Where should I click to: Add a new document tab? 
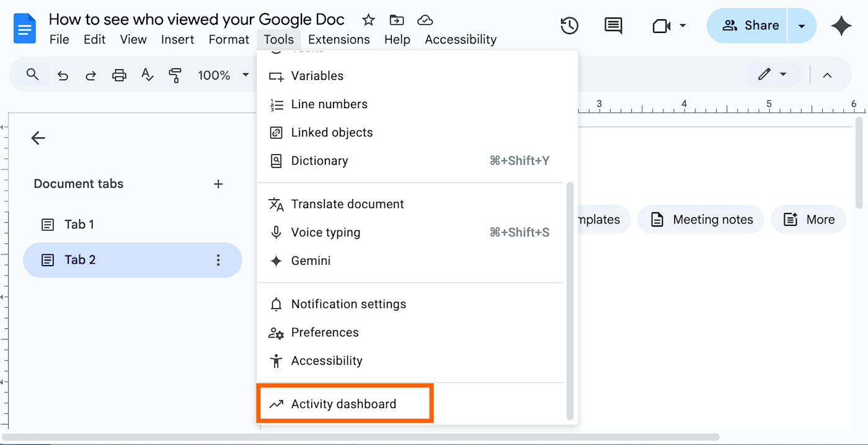pos(218,184)
